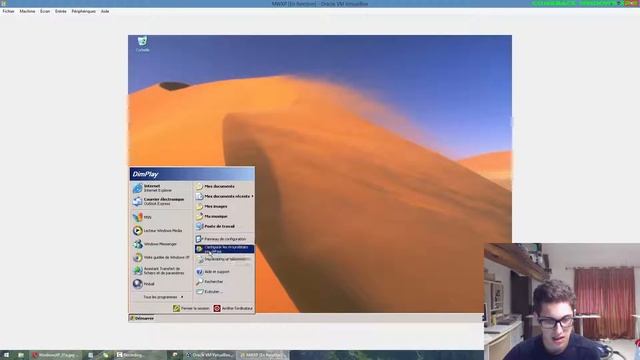Open the VirtualBox Entrée menu
Screen dimensions: 640x360
click(x=61, y=11)
